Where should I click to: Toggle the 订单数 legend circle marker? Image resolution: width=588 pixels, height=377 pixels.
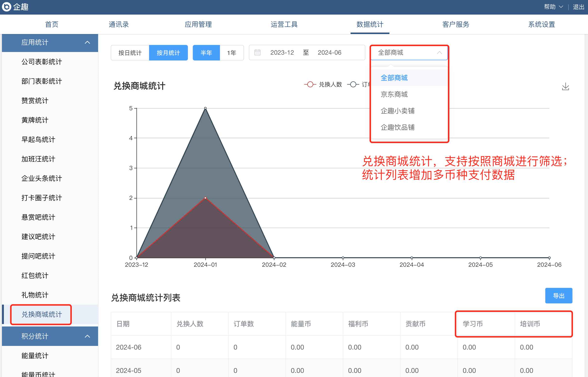pos(353,85)
